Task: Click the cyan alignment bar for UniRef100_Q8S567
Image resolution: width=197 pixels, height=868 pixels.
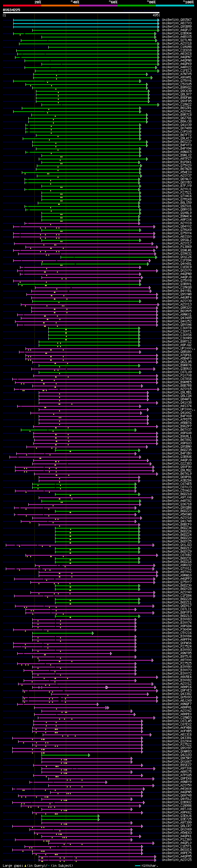Action: click(86, 20)
